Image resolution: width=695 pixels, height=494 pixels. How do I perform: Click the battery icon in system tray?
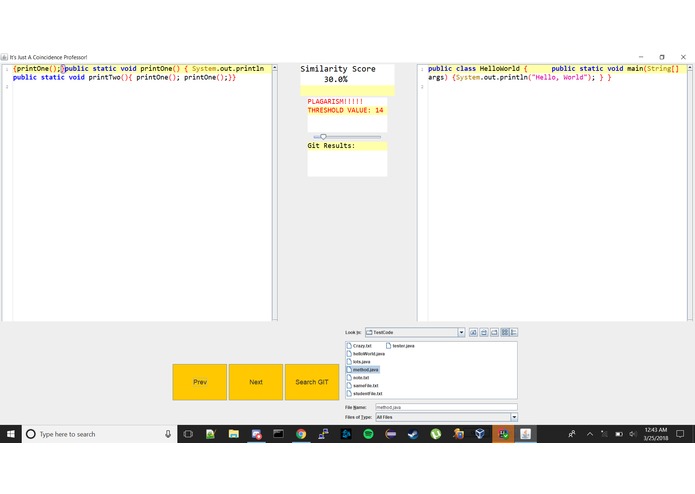[x=619, y=434]
